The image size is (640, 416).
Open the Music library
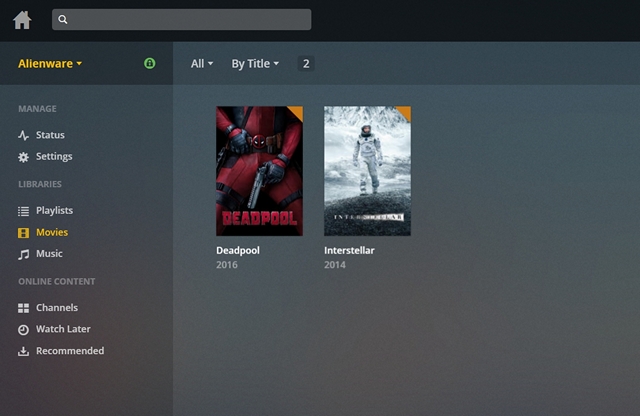click(49, 254)
